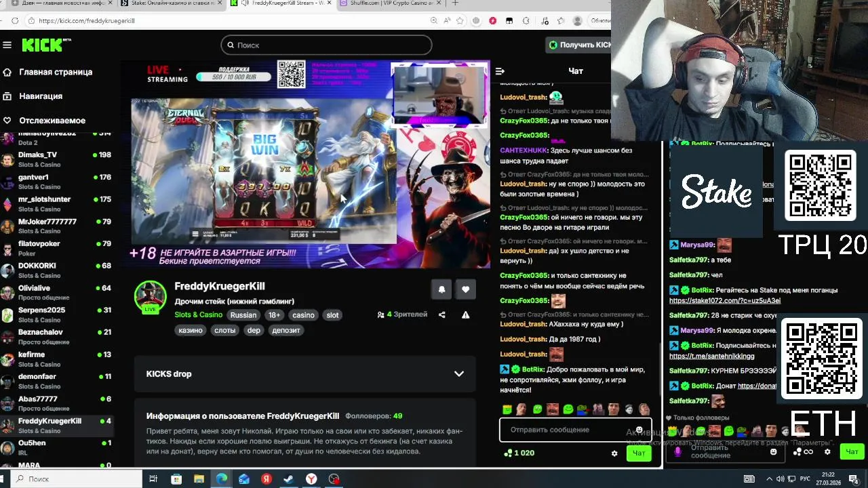This screenshot has width=868, height=488.
Task: Focus the Kick search field
Action: [326, 45]
